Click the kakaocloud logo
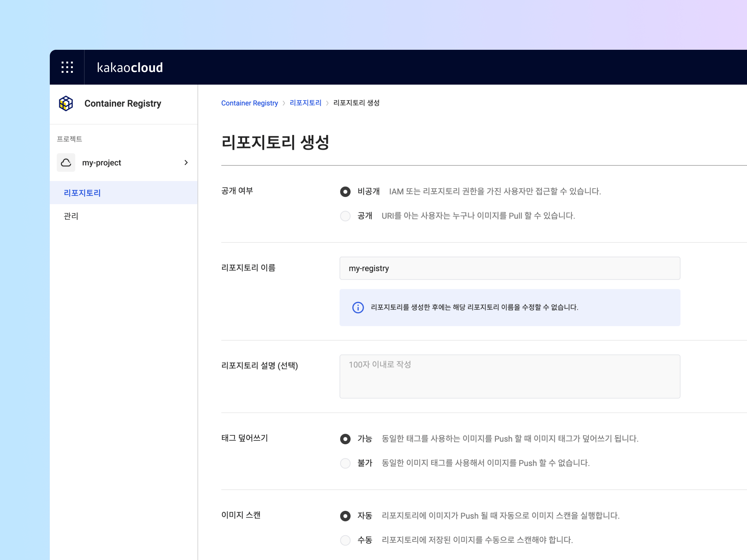Screen dimensions: 747x560 tap(130, 68)
